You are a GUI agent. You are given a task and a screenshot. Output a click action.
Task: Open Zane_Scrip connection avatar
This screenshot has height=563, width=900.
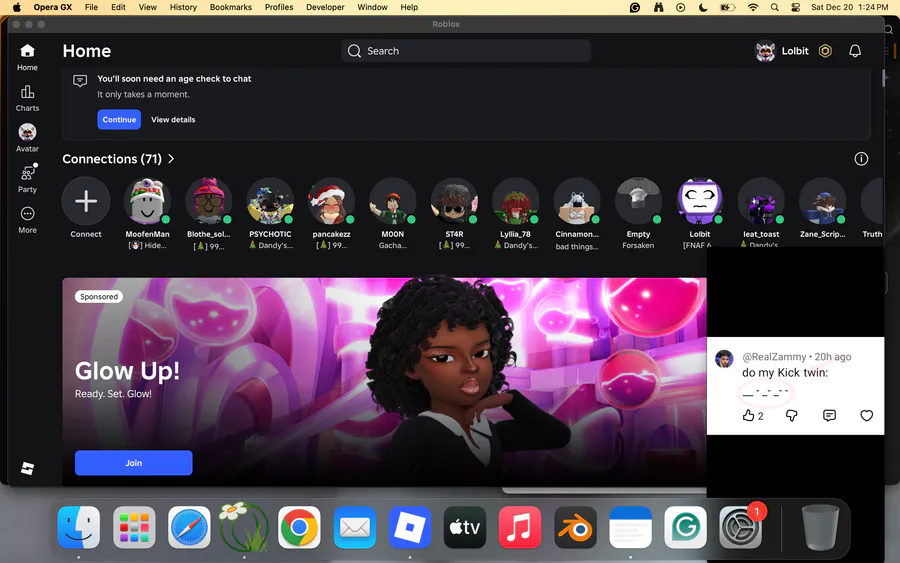pos(823,201)
